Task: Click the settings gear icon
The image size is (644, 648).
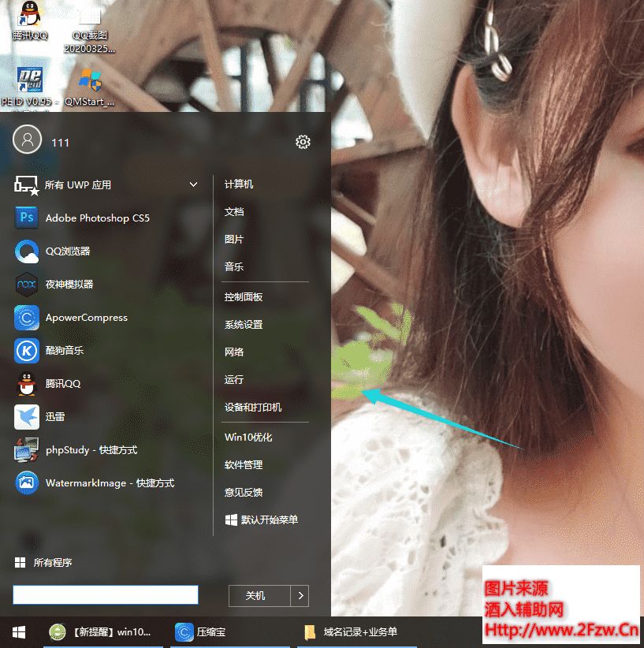Action: tap(303, 142)
